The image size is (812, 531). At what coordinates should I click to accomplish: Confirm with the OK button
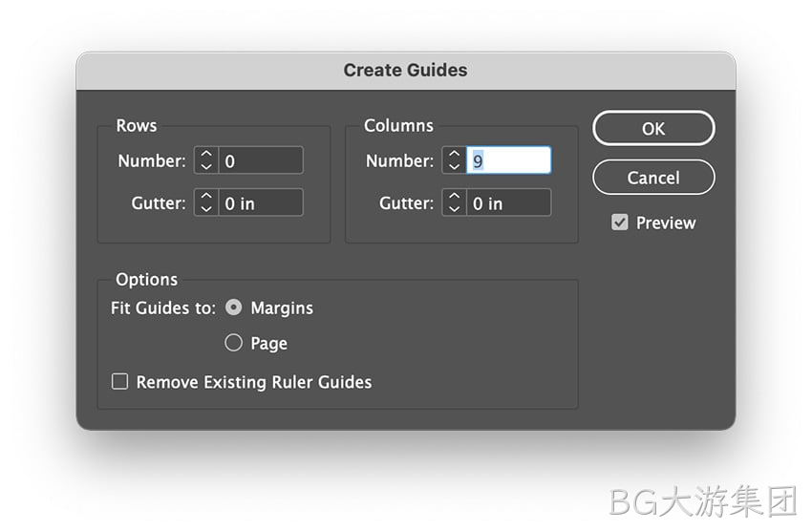[x=653, y=128]
